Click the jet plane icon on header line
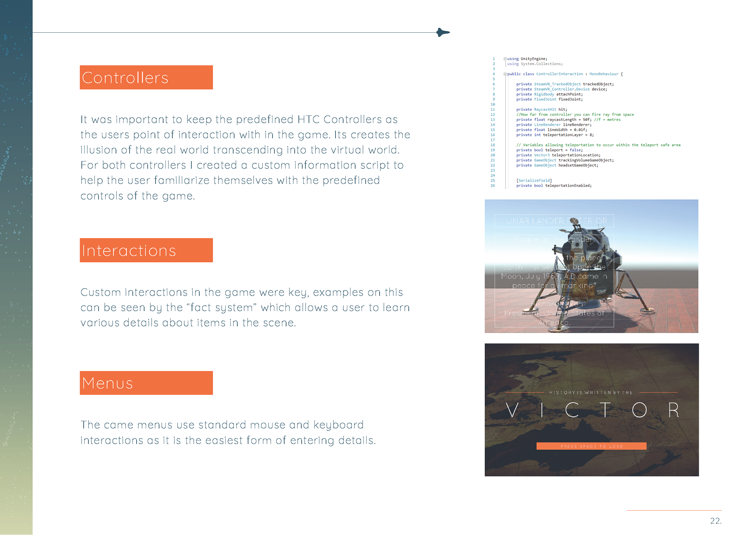 click(443, 32)
